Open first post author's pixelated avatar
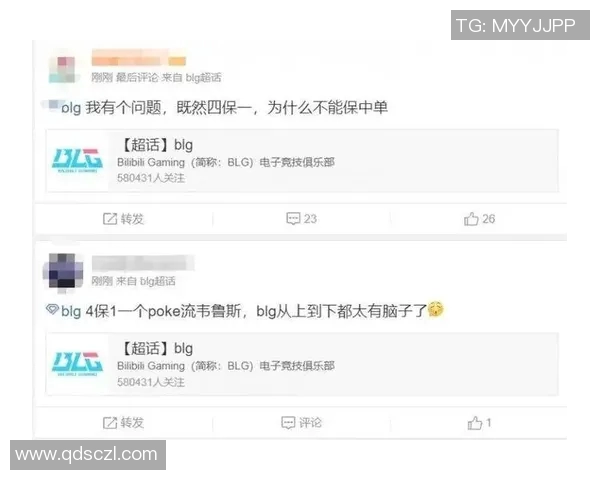Screen dimensions: 600x480 point(64,69)
